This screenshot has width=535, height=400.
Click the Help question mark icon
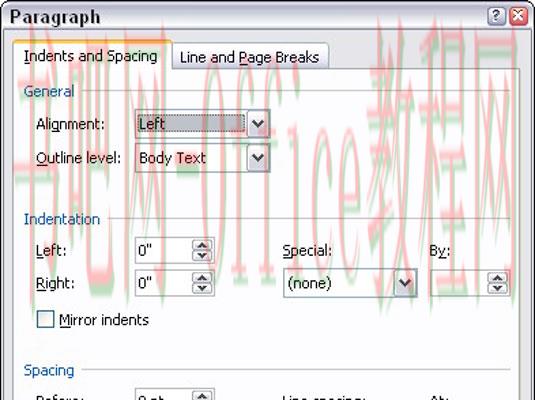click(496, 16)
